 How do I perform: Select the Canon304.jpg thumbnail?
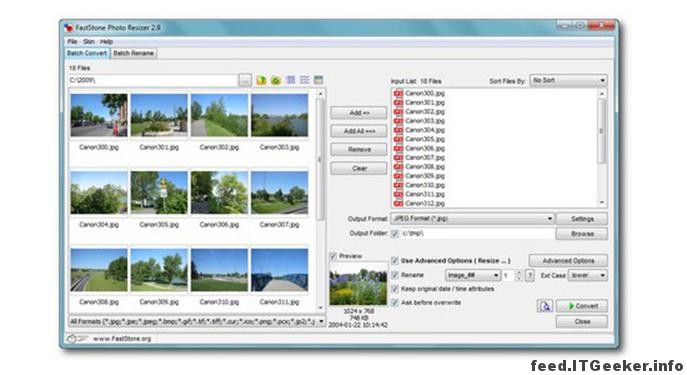pyautogui.click(x=99, y=193)
